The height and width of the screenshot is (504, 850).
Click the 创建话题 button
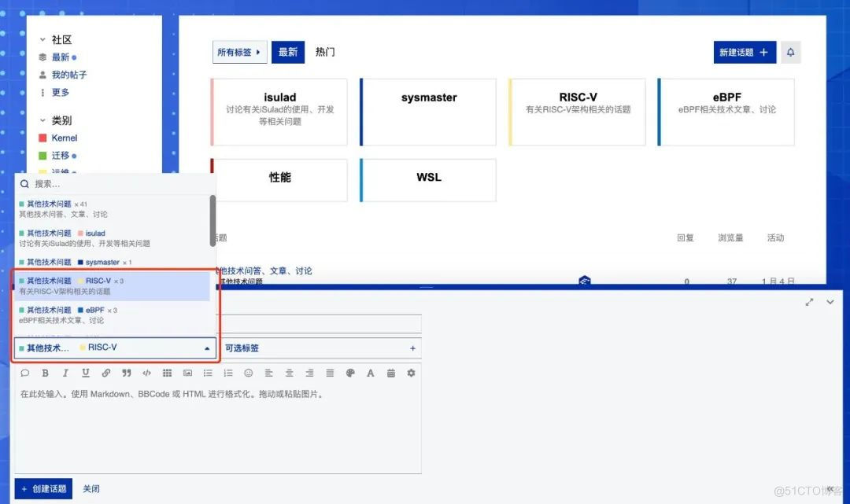pos(43,488)
